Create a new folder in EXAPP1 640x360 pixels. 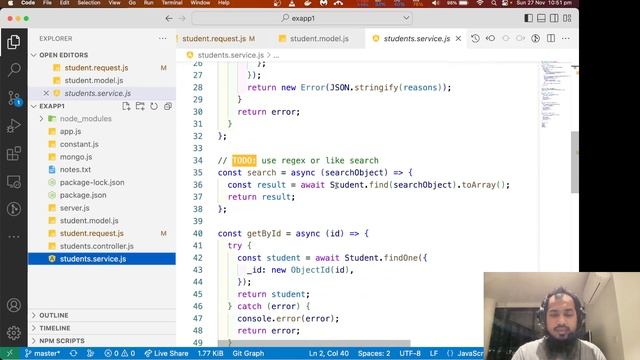(140, 106)
